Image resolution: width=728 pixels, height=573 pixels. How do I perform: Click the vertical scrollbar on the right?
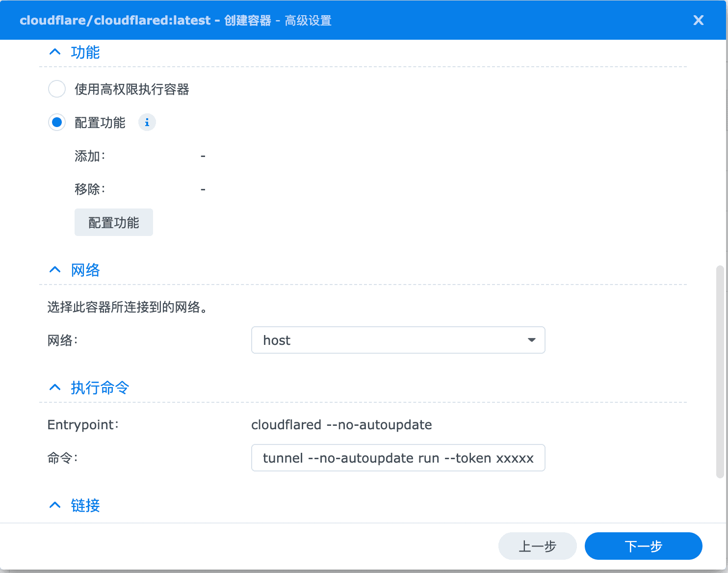[720, 371]
